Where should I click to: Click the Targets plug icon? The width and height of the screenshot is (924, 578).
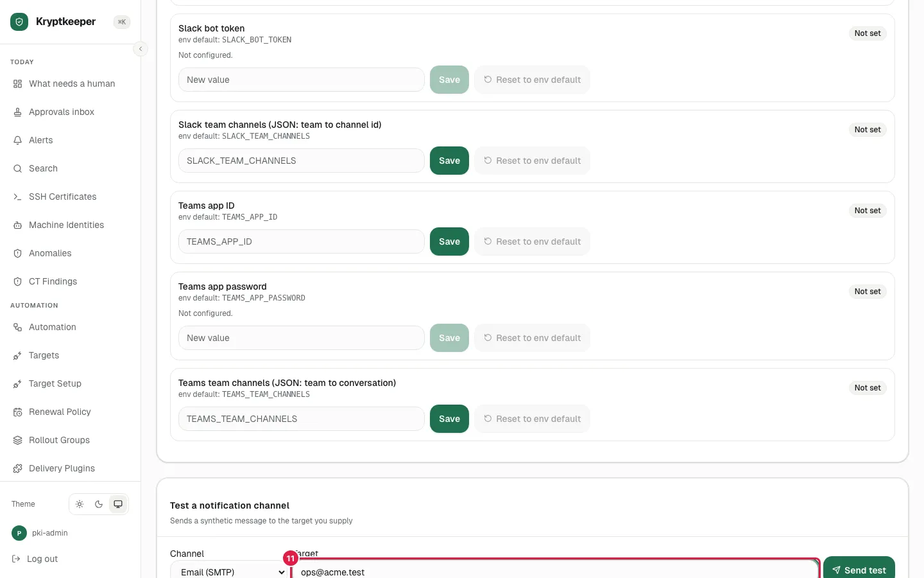[17, 356]
